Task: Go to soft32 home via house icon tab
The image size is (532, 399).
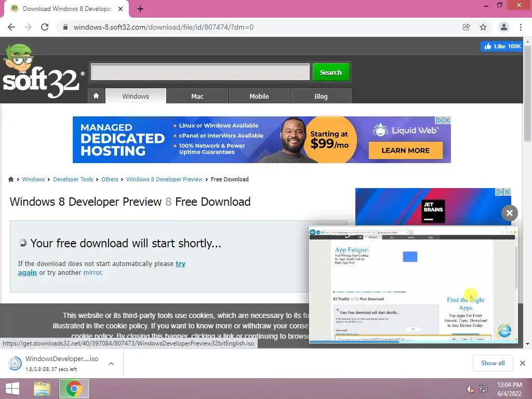Action: pyautogui.click(x=96, y=96)
